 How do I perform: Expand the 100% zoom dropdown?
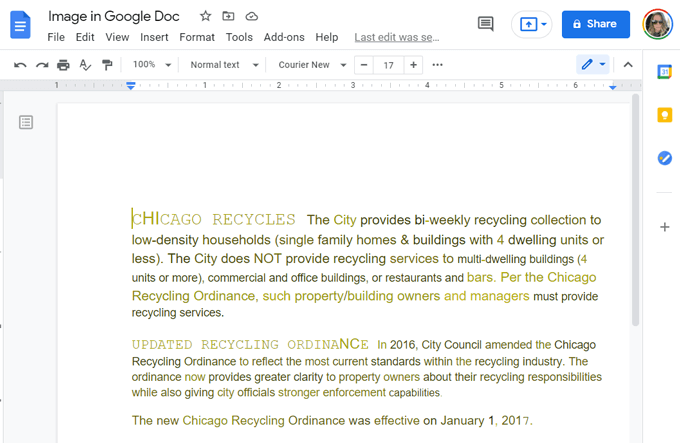pos(153,65)
